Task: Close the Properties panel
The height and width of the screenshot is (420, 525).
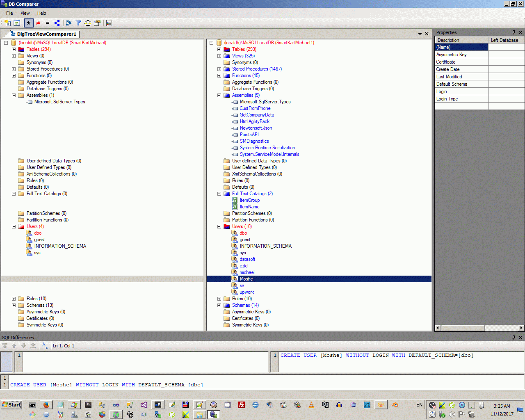Action: [x=520, y=32]
